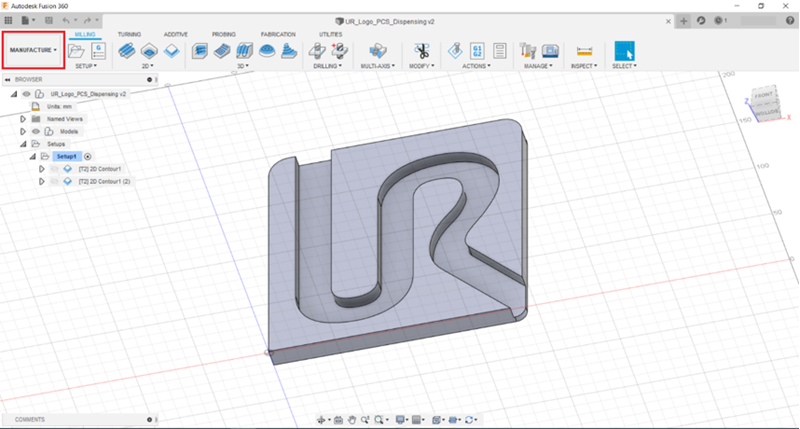Click the Display Settings monitor icon
The width and height of the screenshot is (800, 429).
pos(401,420)
